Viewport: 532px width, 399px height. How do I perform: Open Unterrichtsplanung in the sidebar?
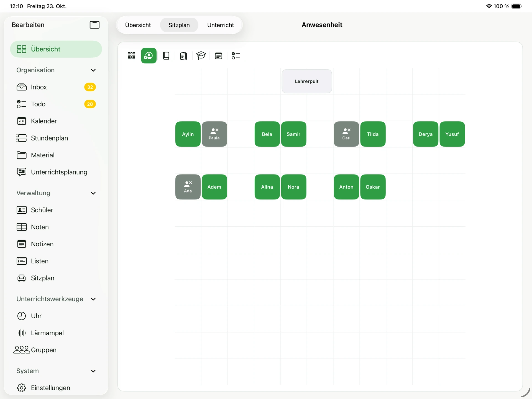coord(56,172)
